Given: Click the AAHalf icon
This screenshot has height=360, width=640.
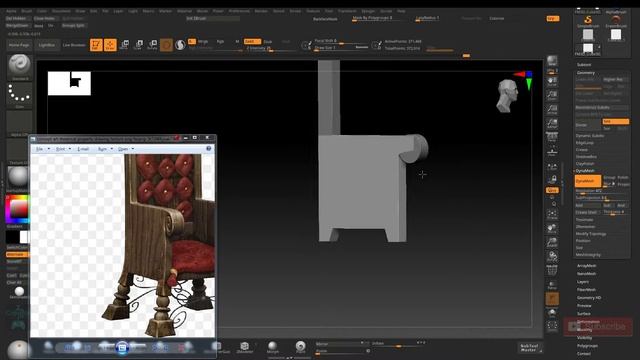Looking at the screenshot, I should click(552, 123).
